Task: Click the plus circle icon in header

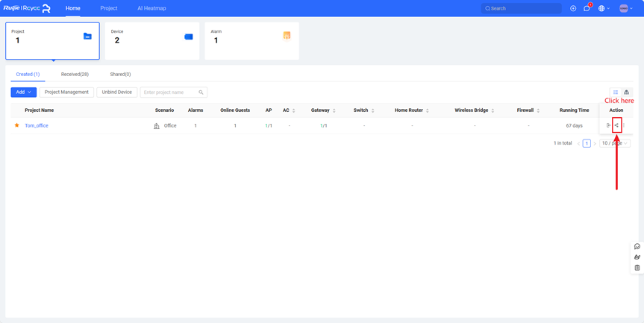Action: coord(573,8)
